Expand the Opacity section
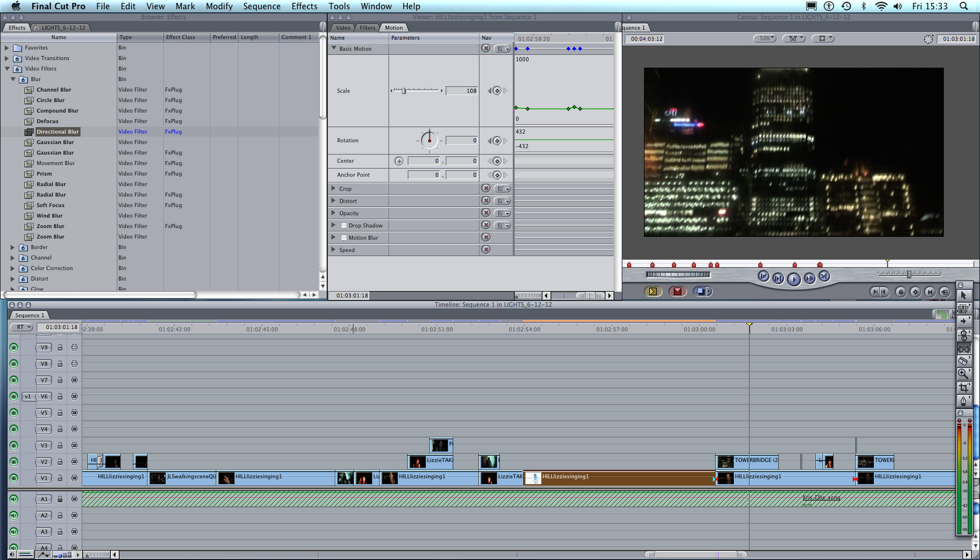Viewport: 980px width, 560px height. [x=334, y=213]
